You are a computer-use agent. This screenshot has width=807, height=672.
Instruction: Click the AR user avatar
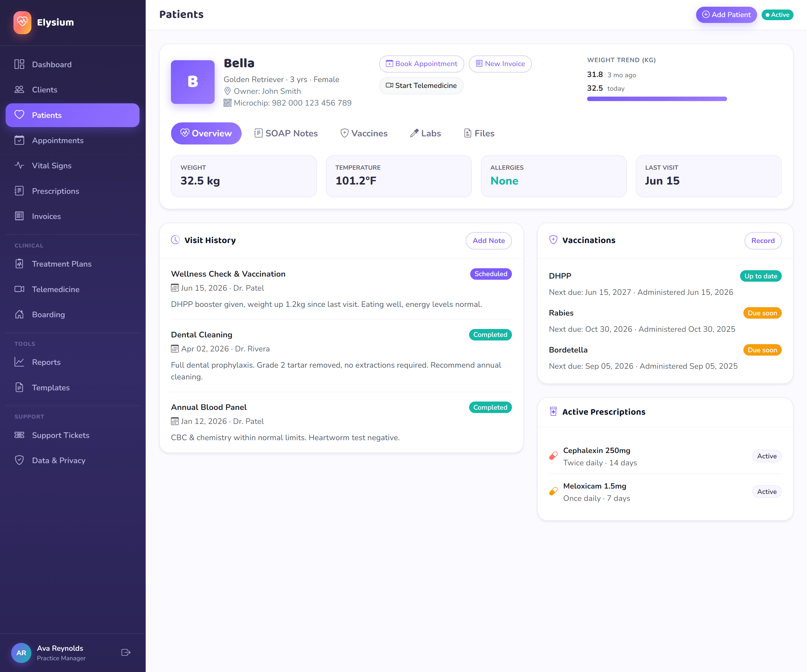[21, 652]
